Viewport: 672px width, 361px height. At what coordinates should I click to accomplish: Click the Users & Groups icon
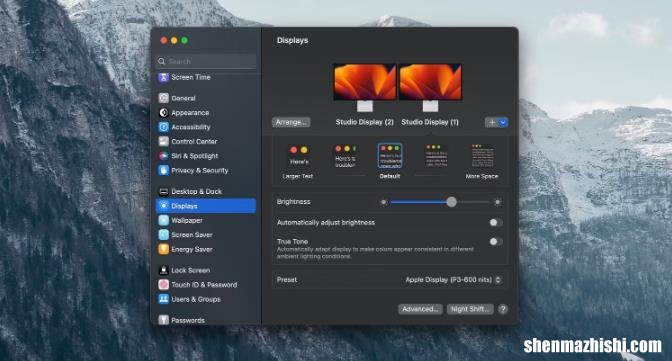tap(163, 299)
